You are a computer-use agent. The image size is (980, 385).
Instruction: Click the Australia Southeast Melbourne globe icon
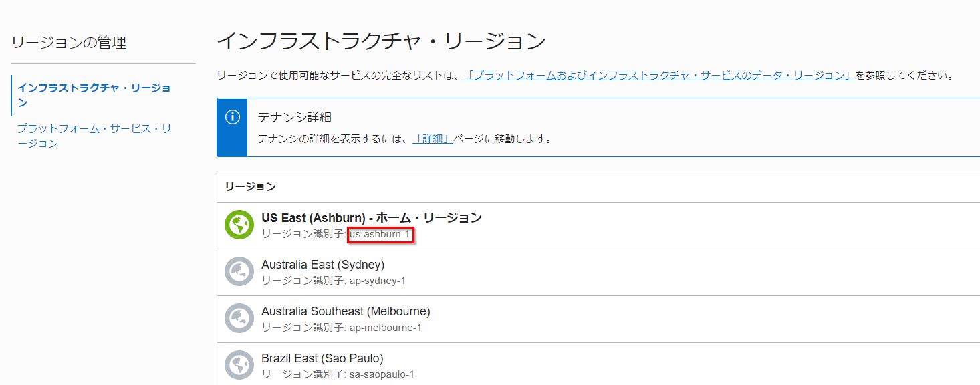point(239,319)
